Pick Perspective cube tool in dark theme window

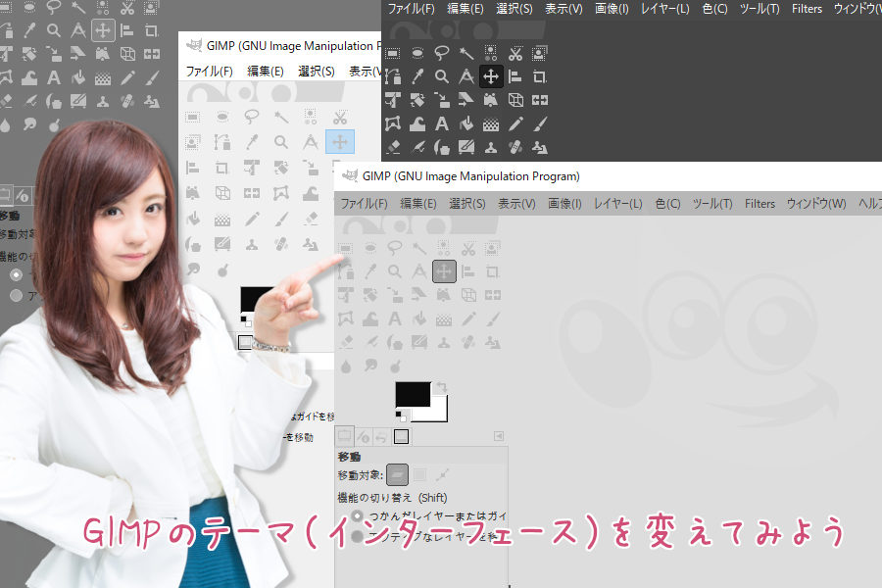(x=515, y=100)
